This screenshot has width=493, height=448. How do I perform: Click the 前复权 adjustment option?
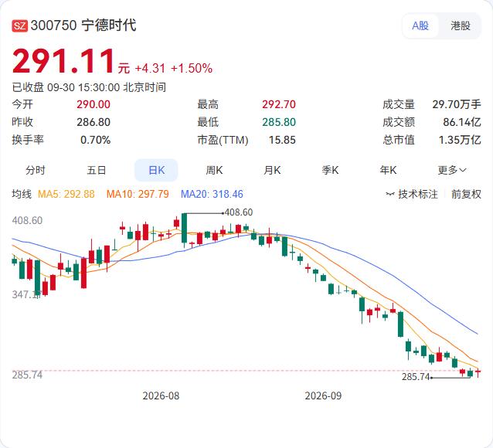coord(466,194)
